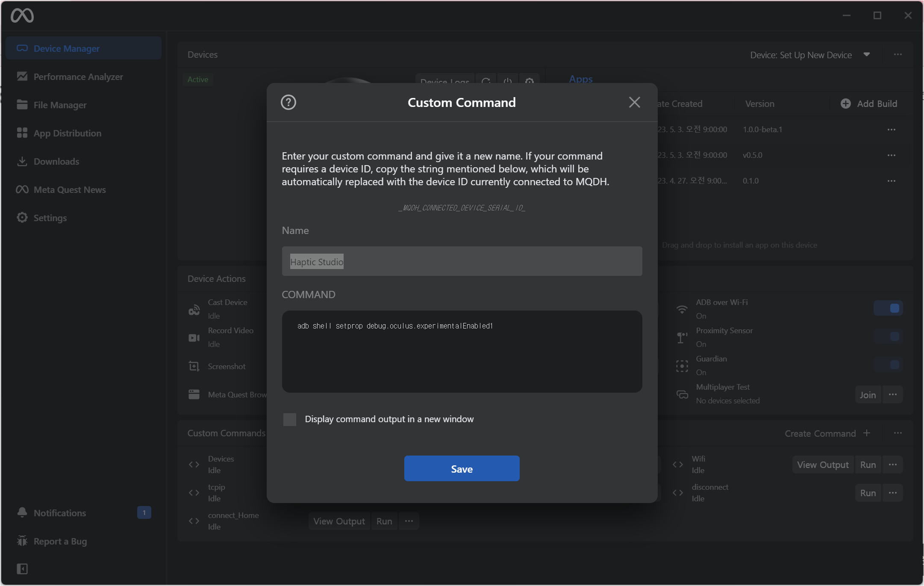Screen dimensions: 924x586
Task: Open Notifications panel
Action: pos(60,513)
